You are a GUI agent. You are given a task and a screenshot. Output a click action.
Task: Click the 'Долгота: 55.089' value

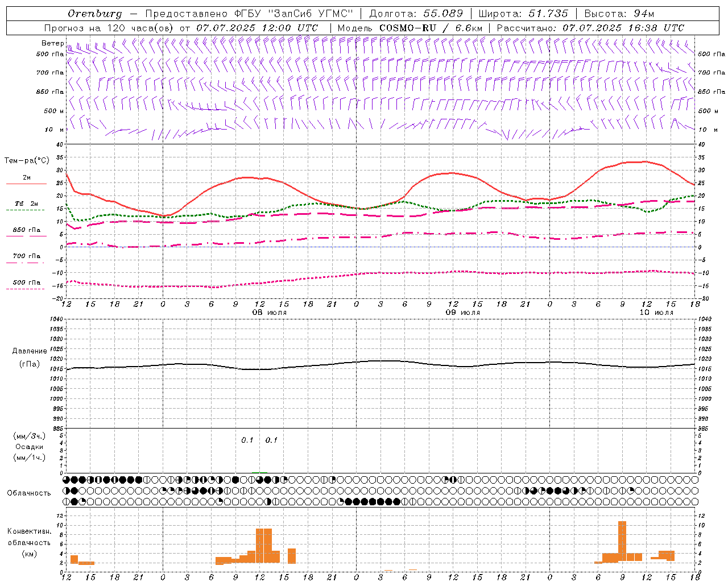coord(416,14)
